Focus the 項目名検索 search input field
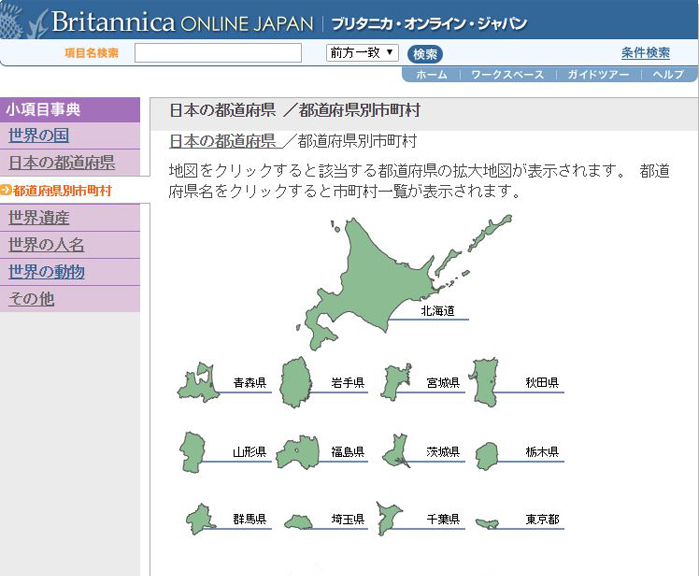 click(218, 53)
